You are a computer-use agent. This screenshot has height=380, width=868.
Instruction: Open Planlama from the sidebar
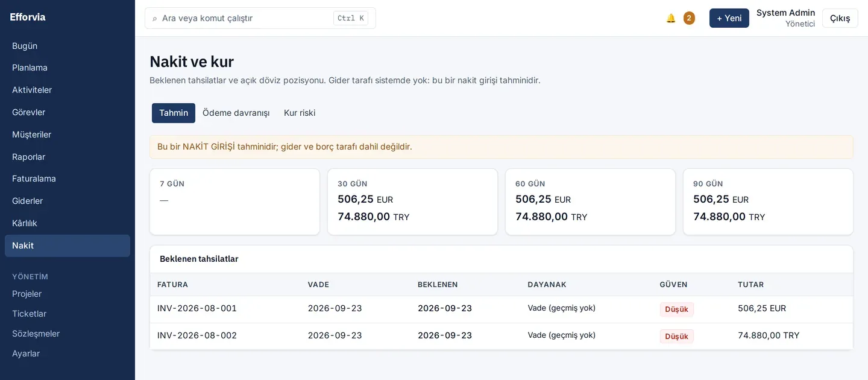[x=68, y=68]
